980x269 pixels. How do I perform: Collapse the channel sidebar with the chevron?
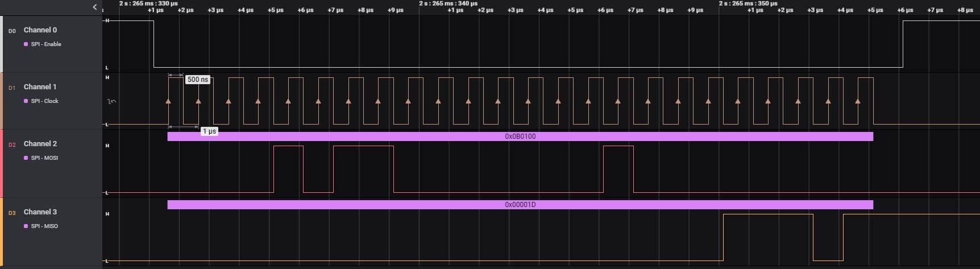(x=95, y=7)
